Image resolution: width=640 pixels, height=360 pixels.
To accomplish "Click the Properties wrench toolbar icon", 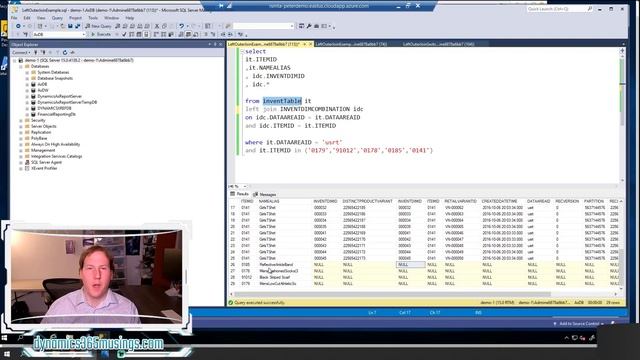I will [309, 26].
